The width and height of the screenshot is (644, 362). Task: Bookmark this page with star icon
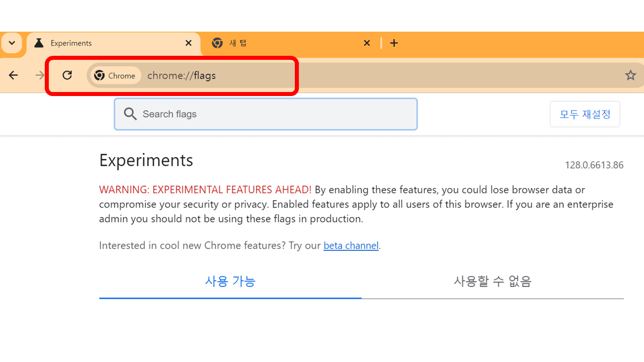point(630,75)
